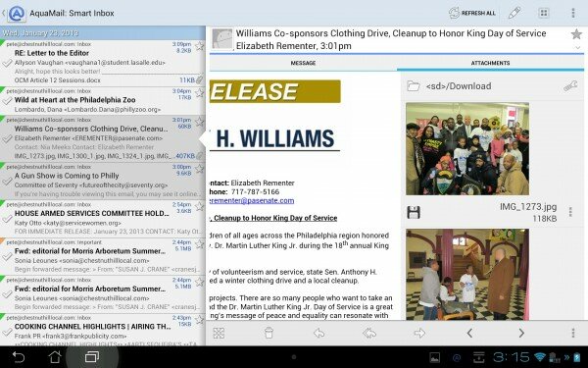Image resolution: width=588 pixels, height=368 pixels.
Task: Save IMG_1273.jpg with the floppy disk icon
Action: [414, 213]
